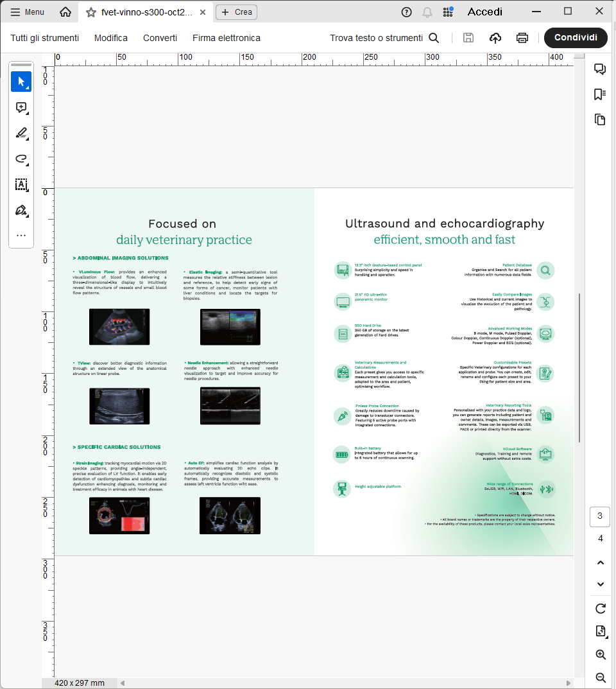
Task: Select the arrow selection tool
Action: [21, 82]
